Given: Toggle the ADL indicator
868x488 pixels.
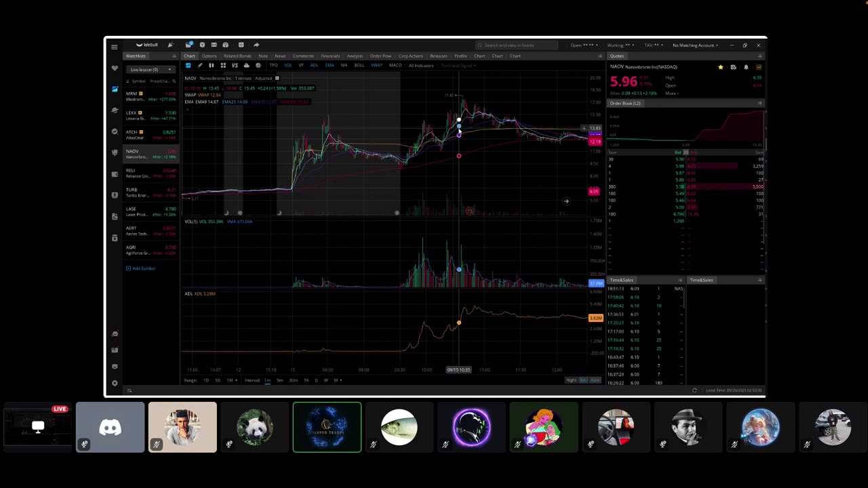Looking at the screenshot, I should (314, 65).
